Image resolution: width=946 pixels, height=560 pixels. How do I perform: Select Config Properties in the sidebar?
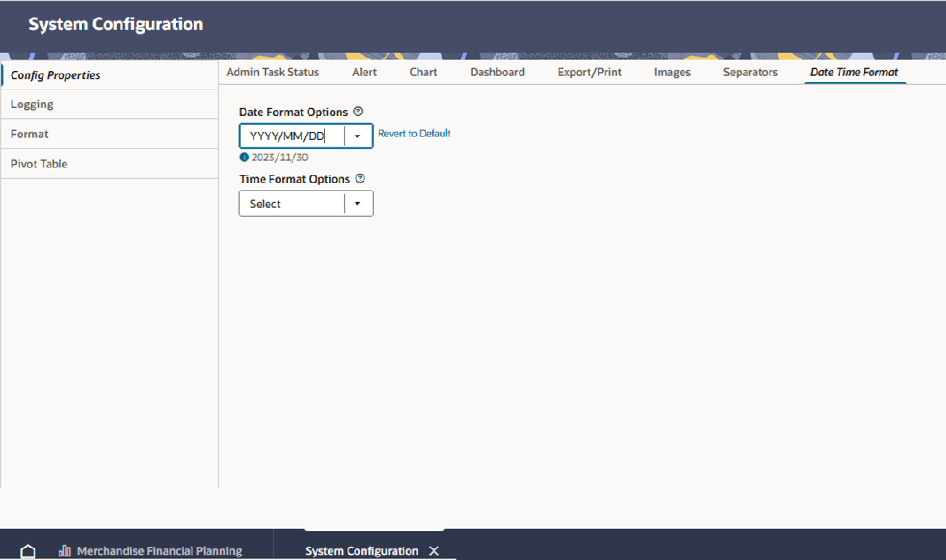pyautogui.click(x=109, y=75)
